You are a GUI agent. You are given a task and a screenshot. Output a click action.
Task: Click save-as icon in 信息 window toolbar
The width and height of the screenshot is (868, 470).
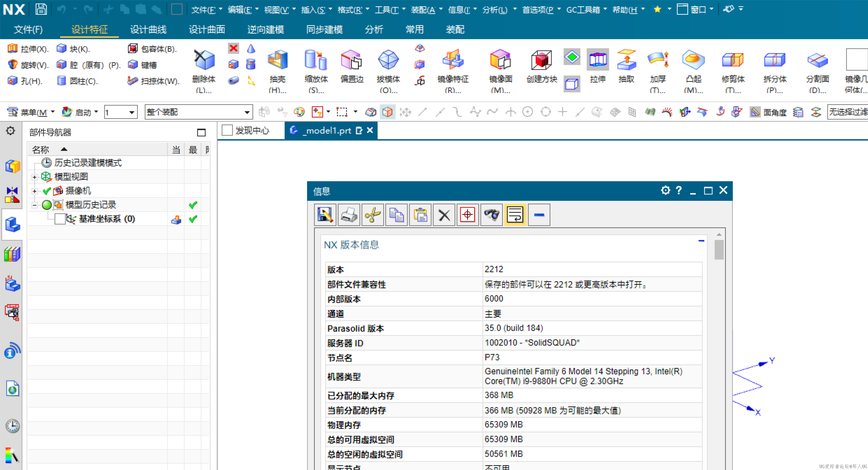click(x=325, y=214)
